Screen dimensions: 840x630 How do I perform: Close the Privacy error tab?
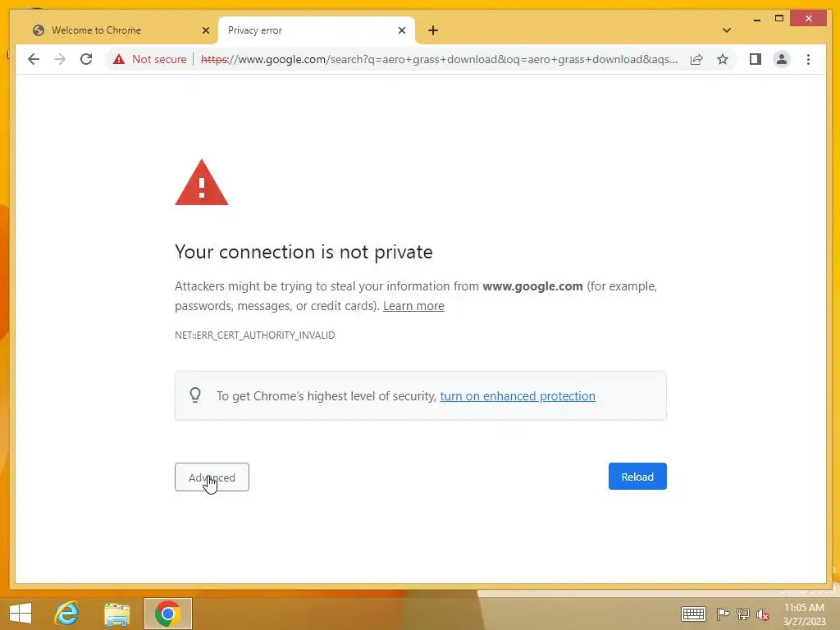click(402, 30)
